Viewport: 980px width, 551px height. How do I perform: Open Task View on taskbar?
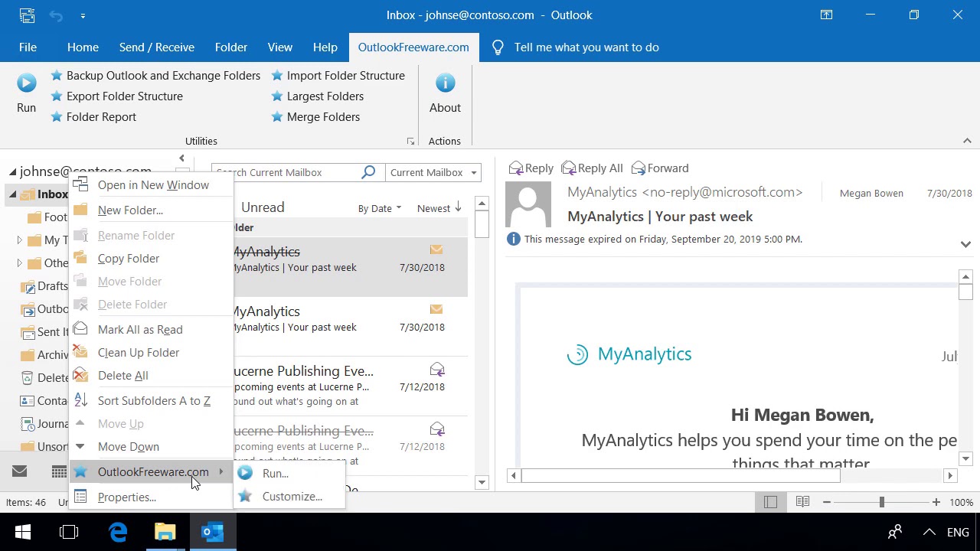point(69,532)
